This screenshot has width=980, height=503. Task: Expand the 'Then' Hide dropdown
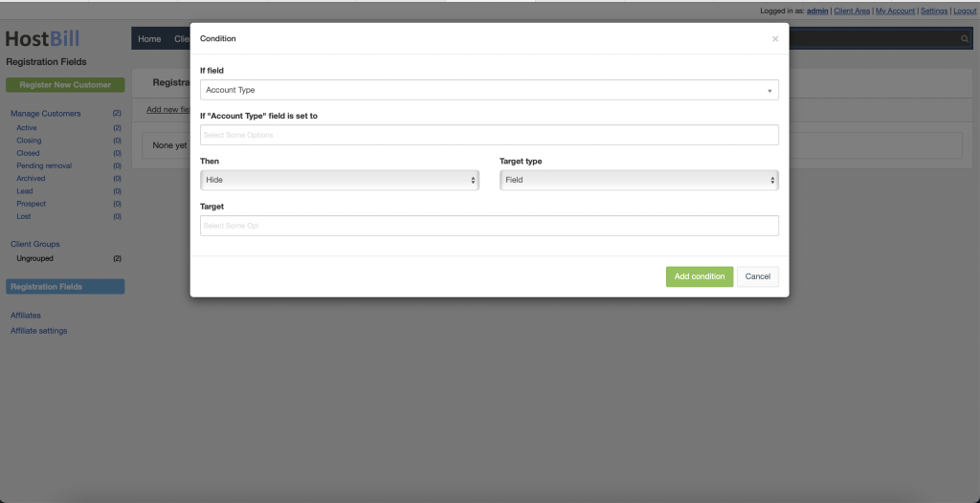click(340, 180)
